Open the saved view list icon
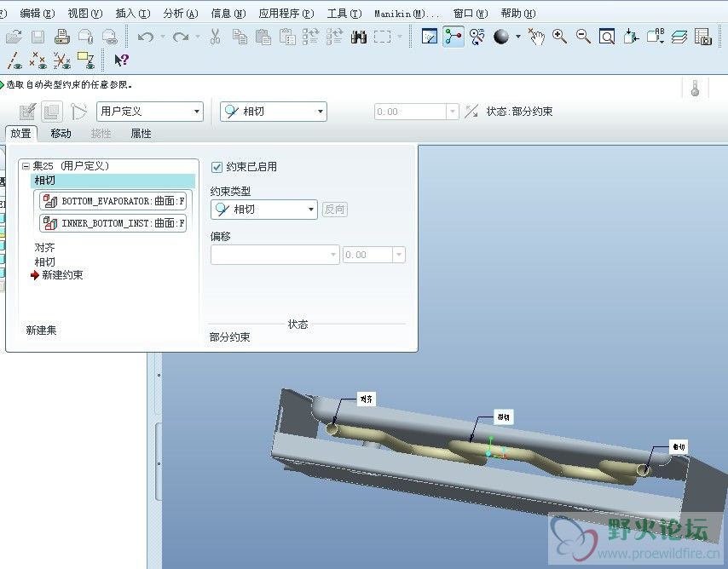The width and height of the screenshot is (728, 569). coord(656,36)
